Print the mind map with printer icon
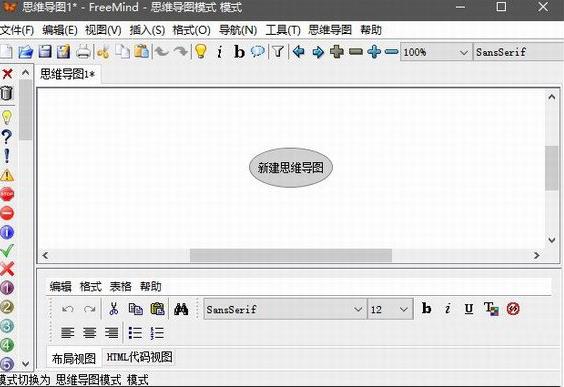564x387 pixels. coord(83,52)
